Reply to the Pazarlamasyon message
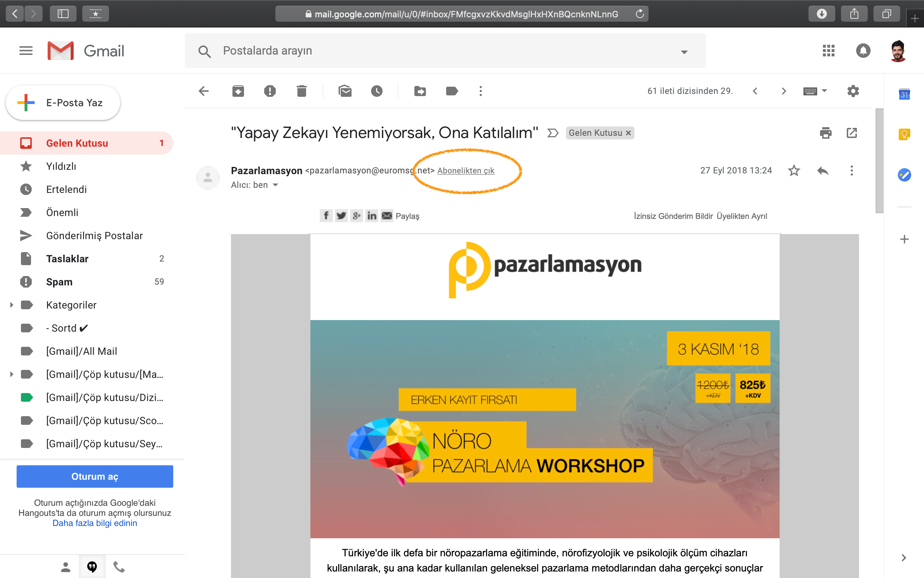The image size is (924, 578). 823,171
